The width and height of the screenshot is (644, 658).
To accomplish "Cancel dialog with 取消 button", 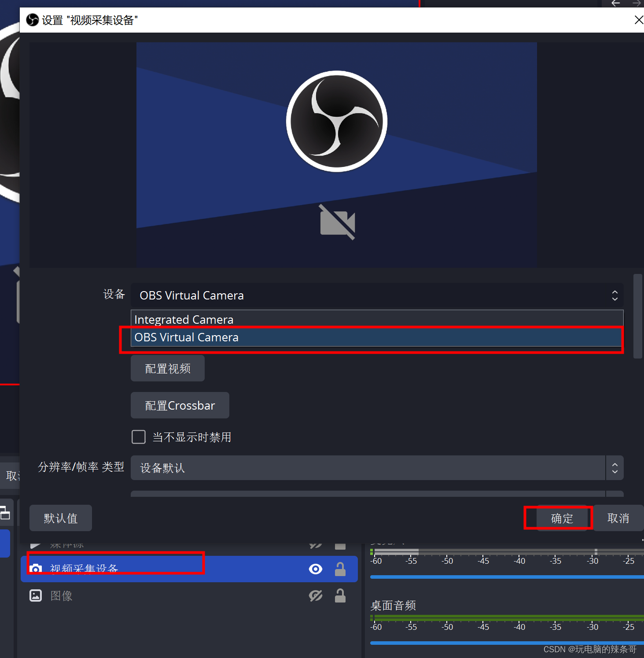I will (618, 518).
